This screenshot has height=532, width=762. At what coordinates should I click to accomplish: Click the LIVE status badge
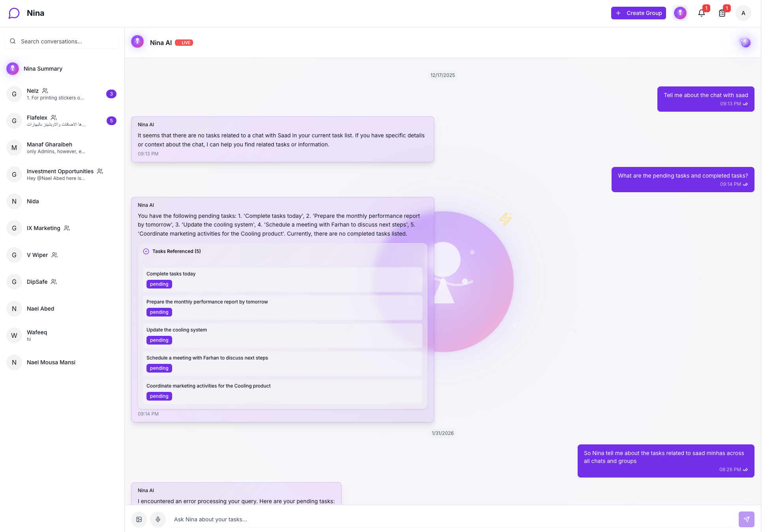tap(184, 43)
